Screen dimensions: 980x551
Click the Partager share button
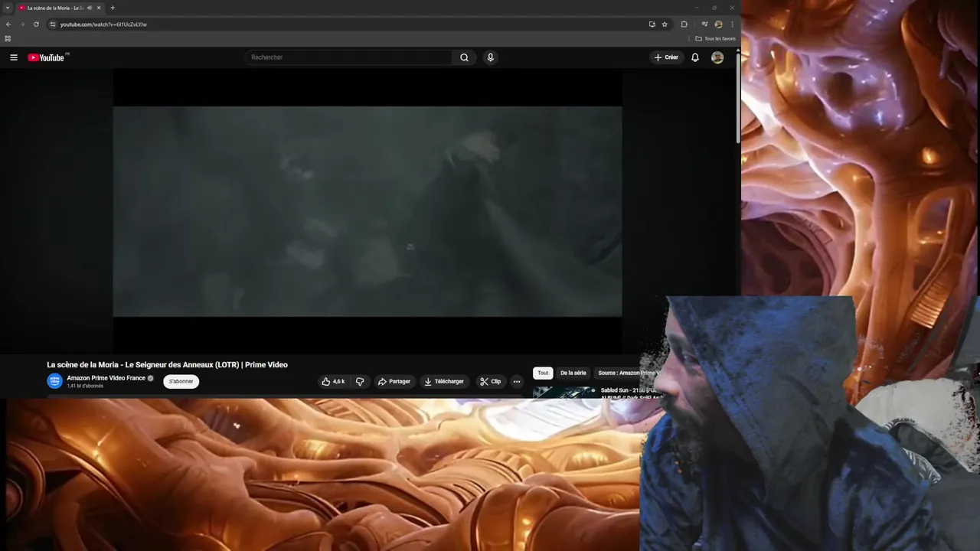(394, 381)
